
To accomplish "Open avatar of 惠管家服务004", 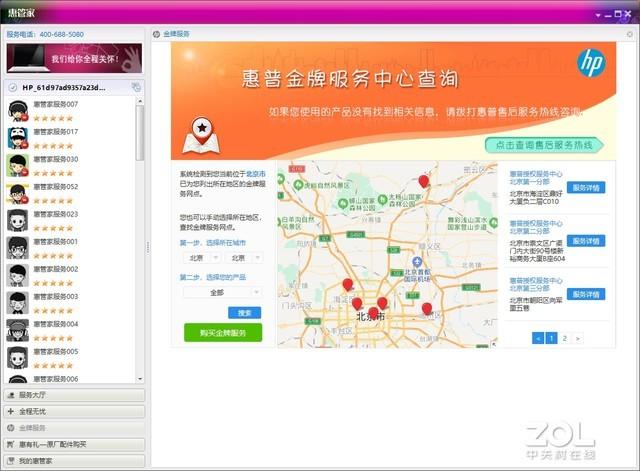I will [x=18, y=330].
